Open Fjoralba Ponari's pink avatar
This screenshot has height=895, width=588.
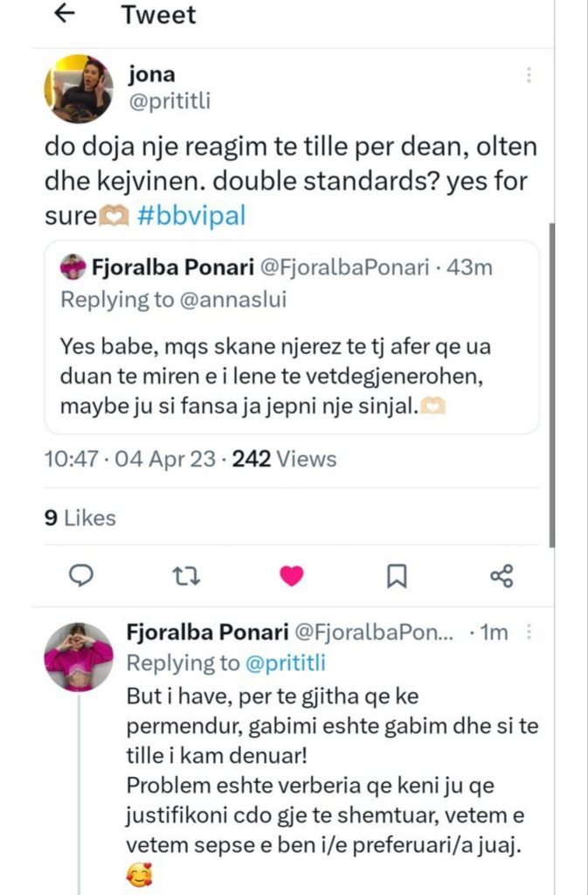[79, 657]
